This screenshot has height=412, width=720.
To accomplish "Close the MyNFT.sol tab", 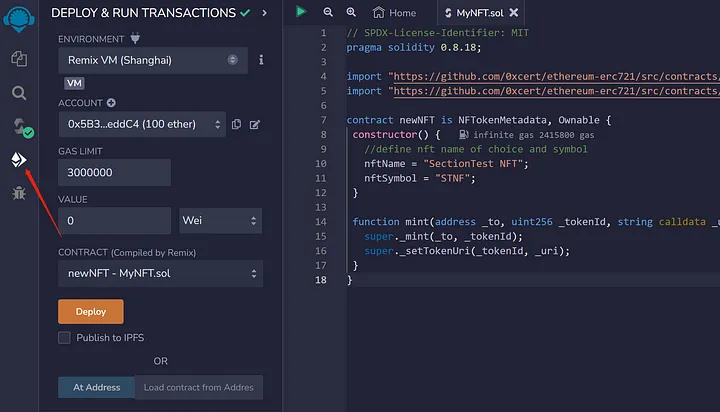I will (514, 13).
